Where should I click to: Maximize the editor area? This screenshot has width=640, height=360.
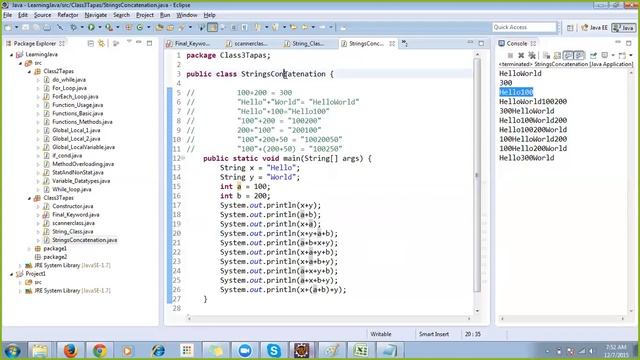coord(482,43)
